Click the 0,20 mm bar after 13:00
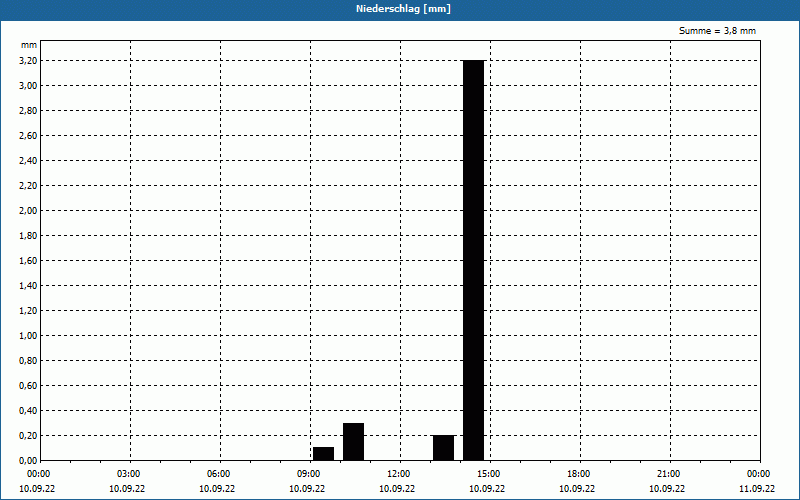The image size is (800, 500). coord(443,448)
